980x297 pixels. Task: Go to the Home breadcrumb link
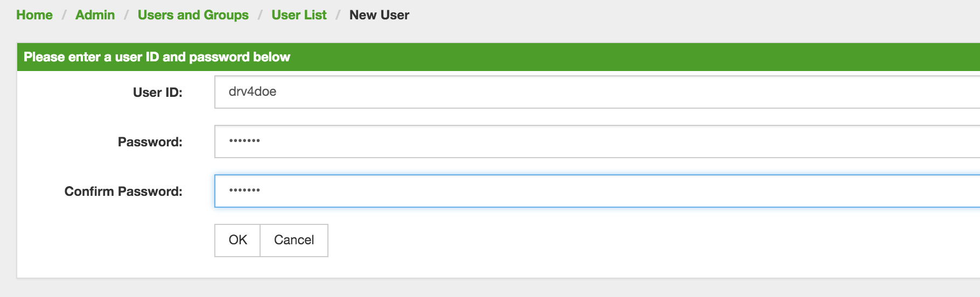(34, 15)
